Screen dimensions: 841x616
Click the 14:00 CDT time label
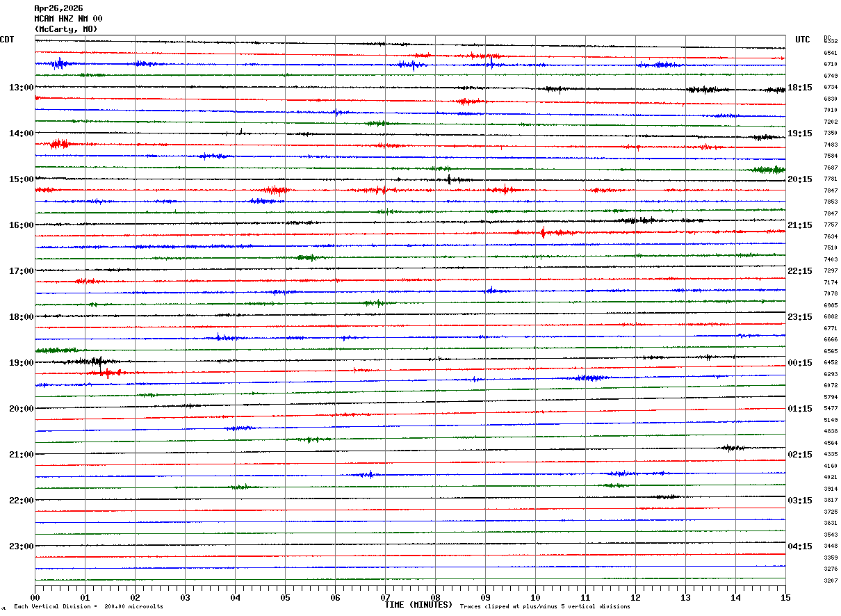click(x=21, y=133)
